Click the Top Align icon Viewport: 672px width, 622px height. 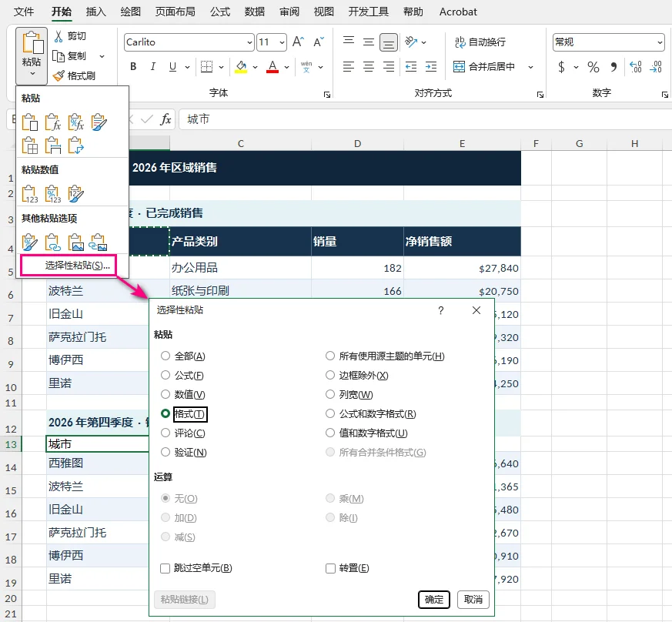click(349, 42)
